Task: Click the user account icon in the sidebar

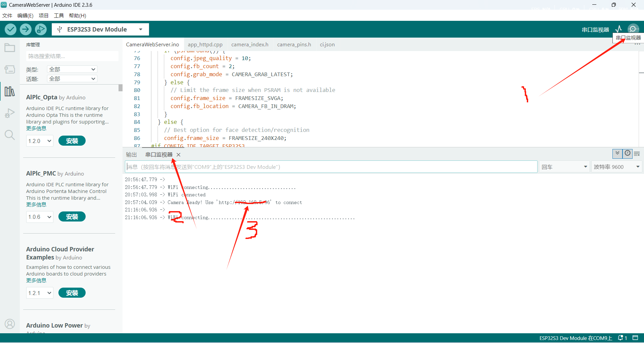Action: click(x=10, y=324)
